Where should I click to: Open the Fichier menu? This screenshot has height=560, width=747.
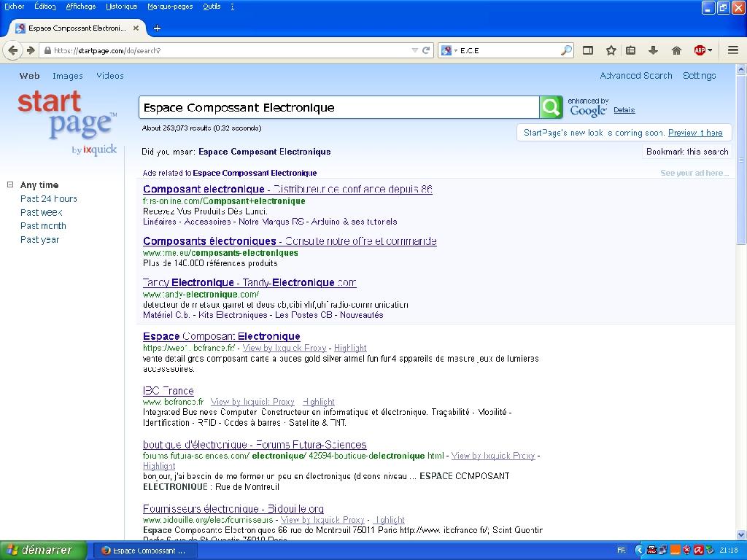point(15,7)
